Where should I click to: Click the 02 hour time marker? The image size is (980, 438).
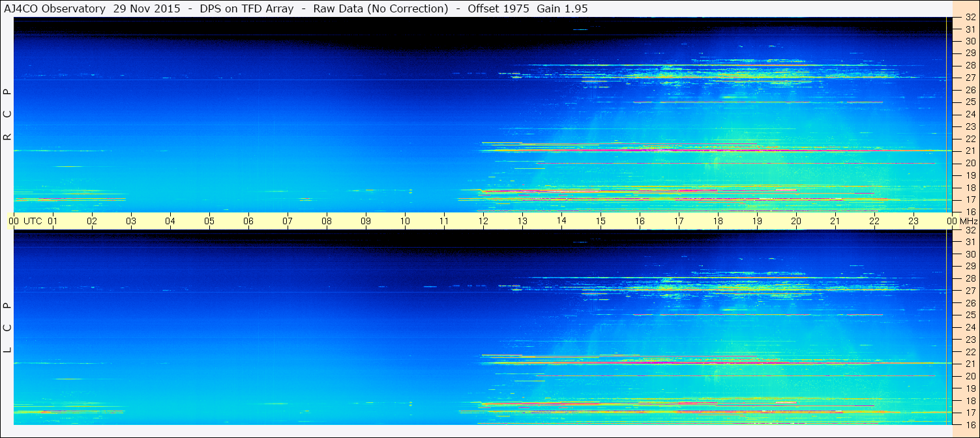click(x=92, y=221)
